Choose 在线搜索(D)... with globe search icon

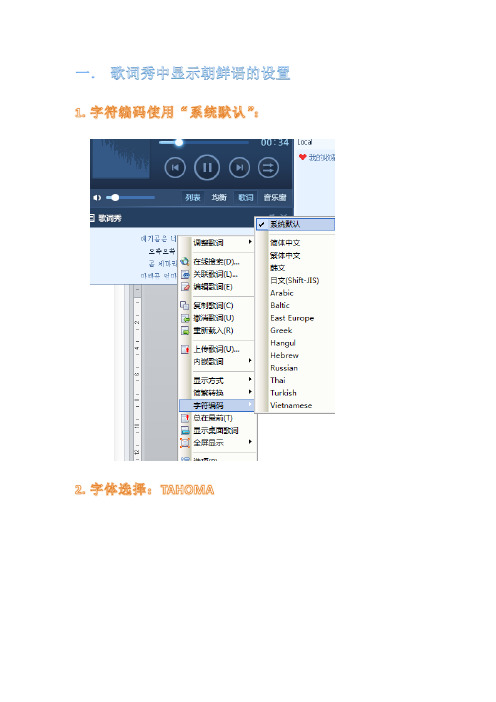pyautogui.click(x=217, y=261)
